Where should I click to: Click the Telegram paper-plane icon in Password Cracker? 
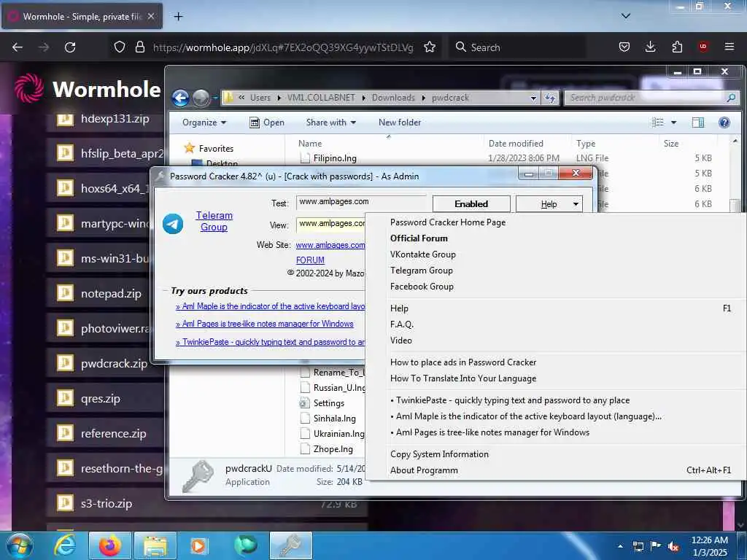[x=173, y=223]
